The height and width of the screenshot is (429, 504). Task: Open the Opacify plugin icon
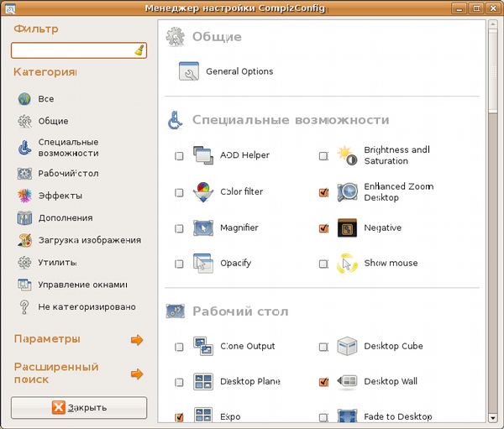coord(202,263)
